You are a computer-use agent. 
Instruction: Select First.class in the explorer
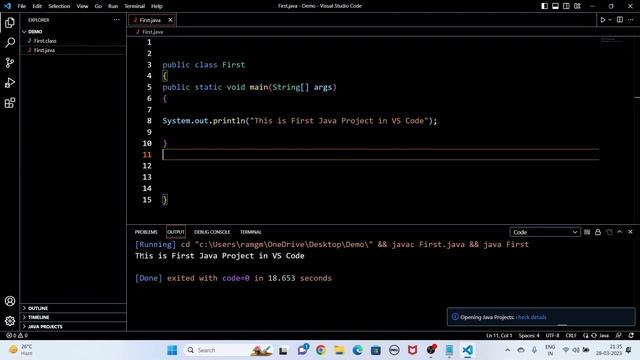[73, 41]
